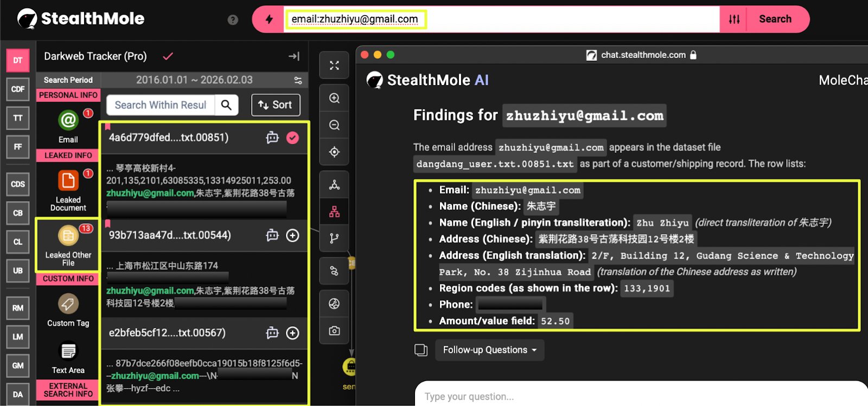Deselect the checked 4a6d779dfed result
Screen dimensions: 868x406
tap(292, 138)
